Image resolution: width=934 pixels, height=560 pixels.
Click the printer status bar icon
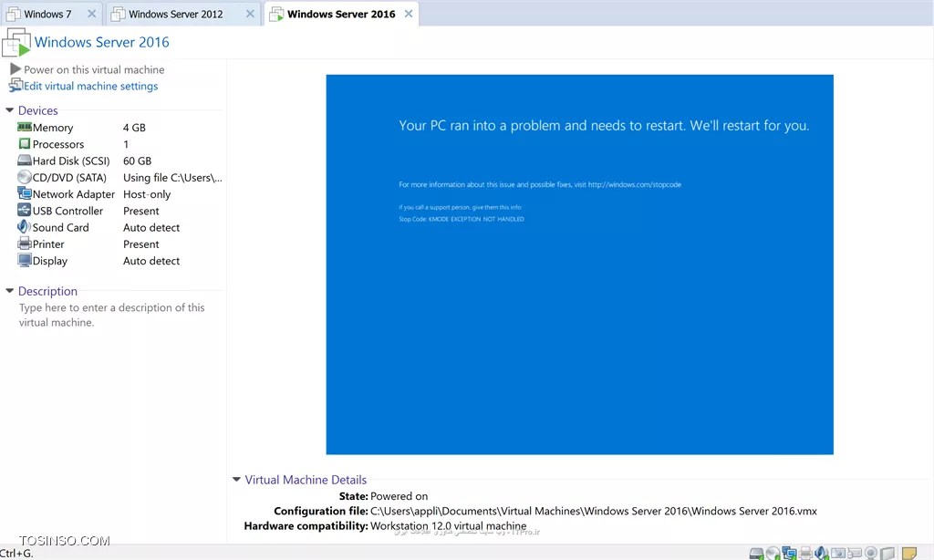click(805, 554)
